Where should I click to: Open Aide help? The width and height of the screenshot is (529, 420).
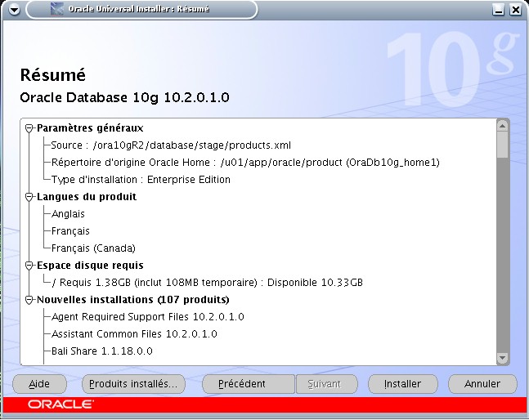(x=39, y=384)
